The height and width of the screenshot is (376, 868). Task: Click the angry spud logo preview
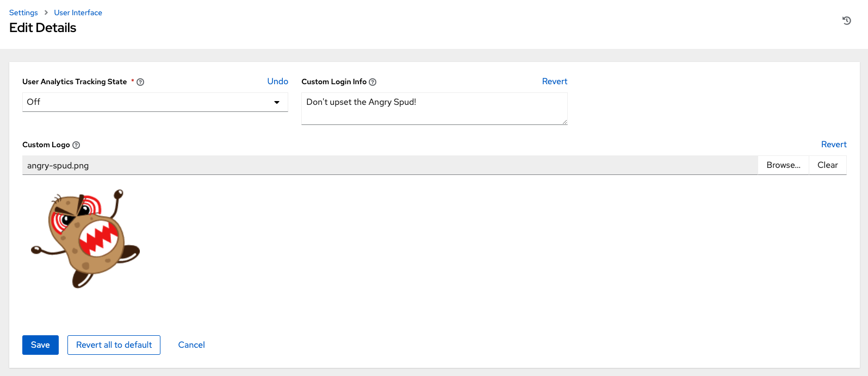tap(85, 238)
